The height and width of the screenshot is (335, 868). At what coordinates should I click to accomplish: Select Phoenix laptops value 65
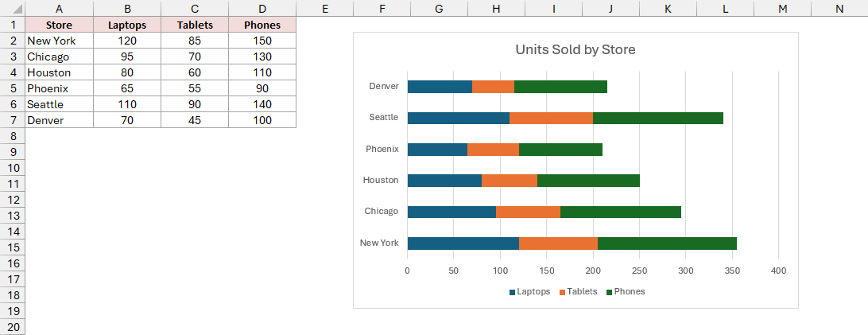tap(127, 88)
